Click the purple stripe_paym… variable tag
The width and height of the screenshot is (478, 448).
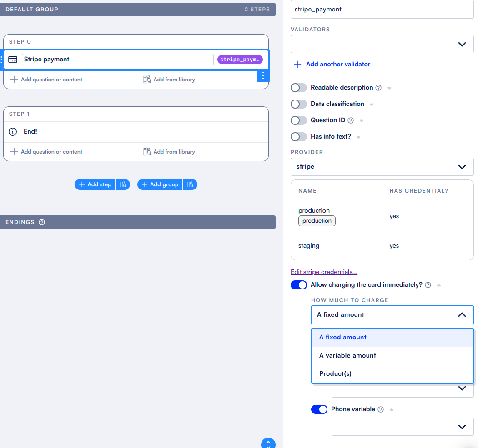240,60
